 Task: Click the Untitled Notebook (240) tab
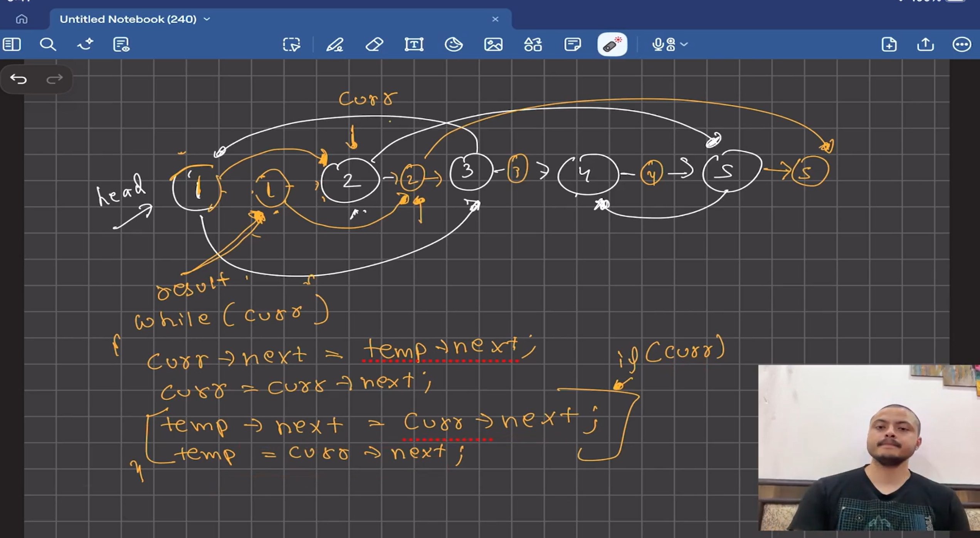click(128, 19)
